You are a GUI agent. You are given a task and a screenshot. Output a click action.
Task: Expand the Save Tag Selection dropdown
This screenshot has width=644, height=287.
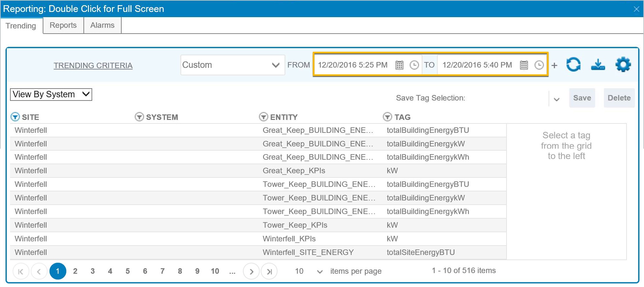click(x=557, y=99)
